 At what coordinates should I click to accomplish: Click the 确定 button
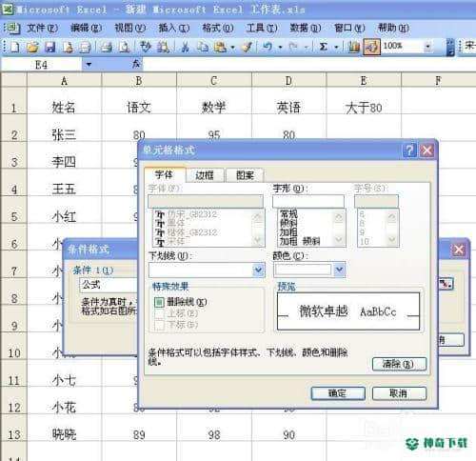click(338, 393)
